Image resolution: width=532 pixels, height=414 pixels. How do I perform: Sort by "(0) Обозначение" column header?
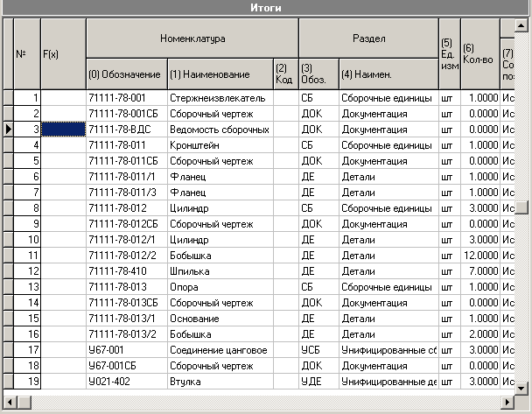[x=124, y=74]
